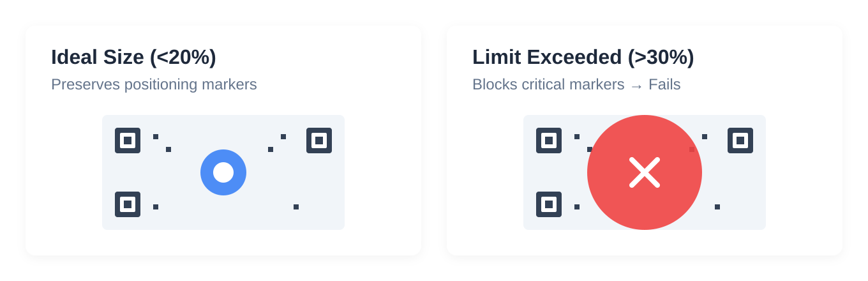Click the dot beside bottom-left marker in Ideal Size QR
The height and width of the screenshot is (281, 868).
pos(156,207)
